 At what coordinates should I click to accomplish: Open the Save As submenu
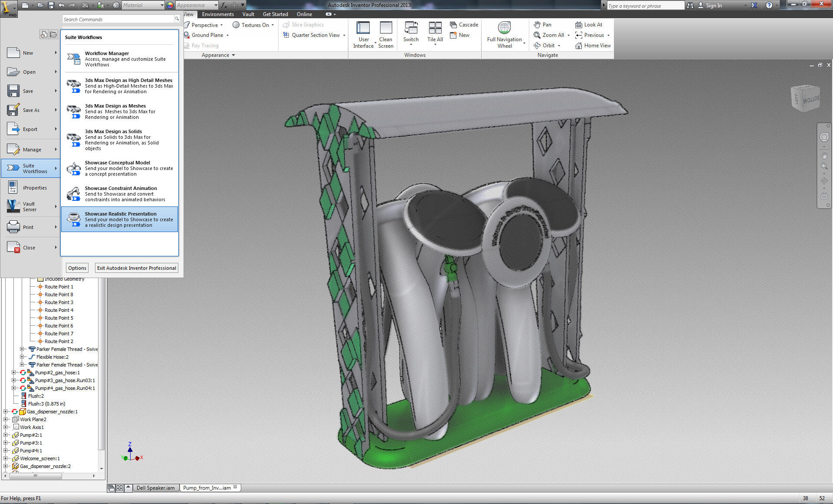[x=31, y=110]
